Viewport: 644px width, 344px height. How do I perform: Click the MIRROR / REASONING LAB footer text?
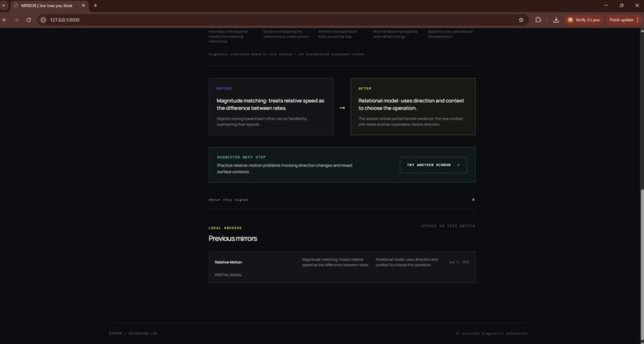(x=133, y=334)
